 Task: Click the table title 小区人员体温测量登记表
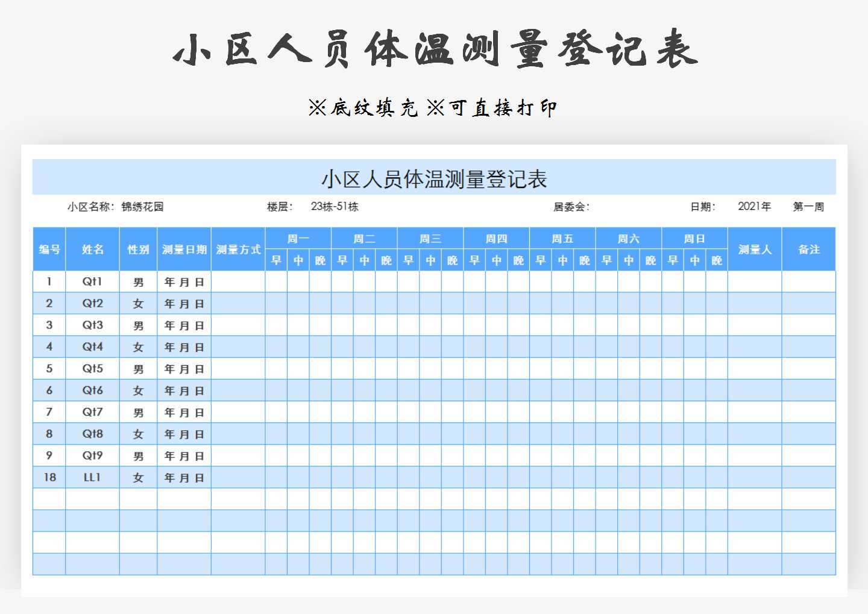pos(433,177)
